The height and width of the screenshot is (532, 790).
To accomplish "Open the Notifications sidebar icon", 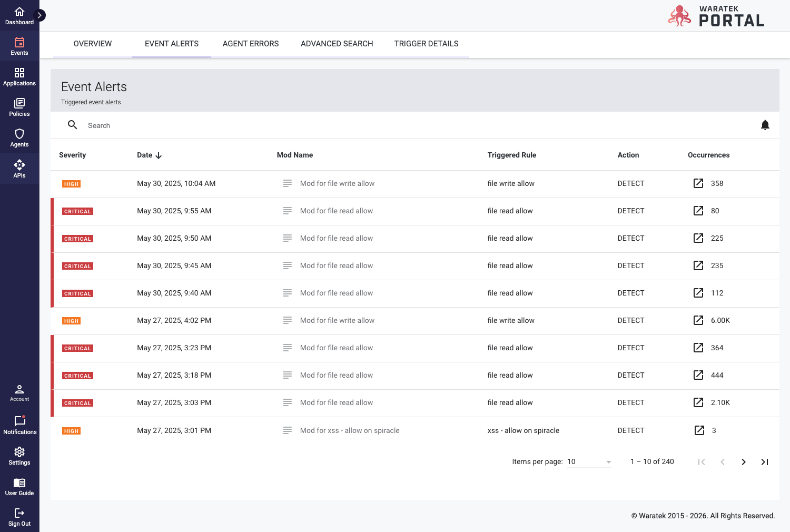I will (x=19, y=421).
